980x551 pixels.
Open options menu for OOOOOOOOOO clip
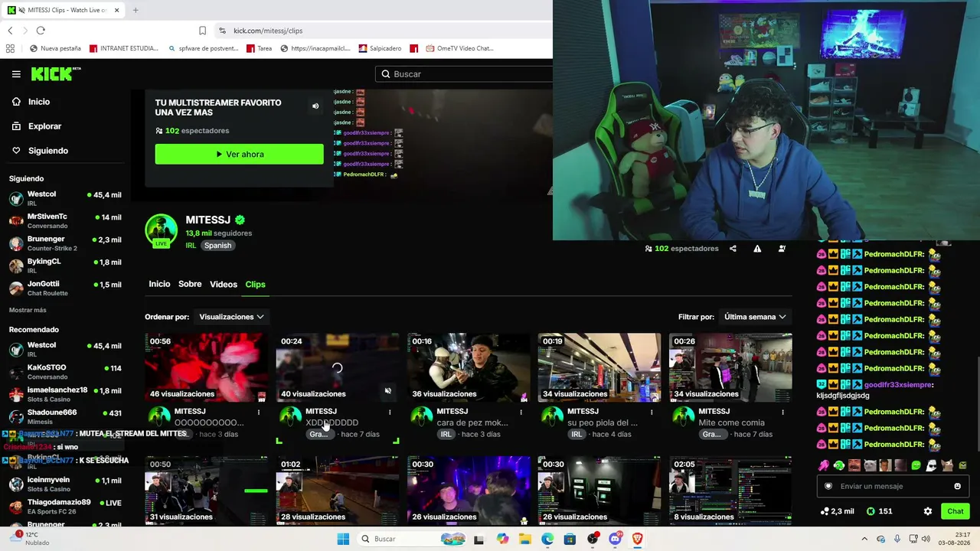259,412
